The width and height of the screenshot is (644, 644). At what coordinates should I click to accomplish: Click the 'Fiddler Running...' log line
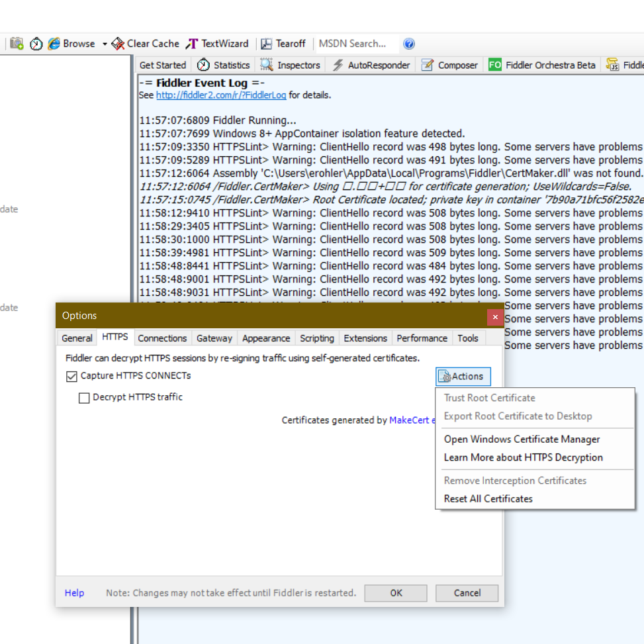coord(218,120)
